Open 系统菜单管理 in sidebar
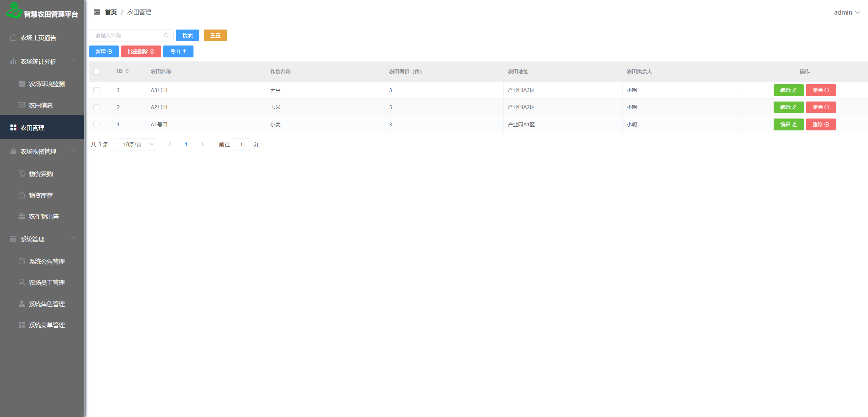The height and width of the screenshot is (417, 868). pyautogui.click(x=47, y=325)
